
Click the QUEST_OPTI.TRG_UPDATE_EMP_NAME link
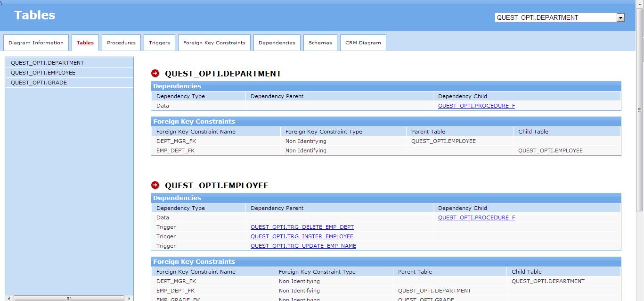[x=303, y=246]
